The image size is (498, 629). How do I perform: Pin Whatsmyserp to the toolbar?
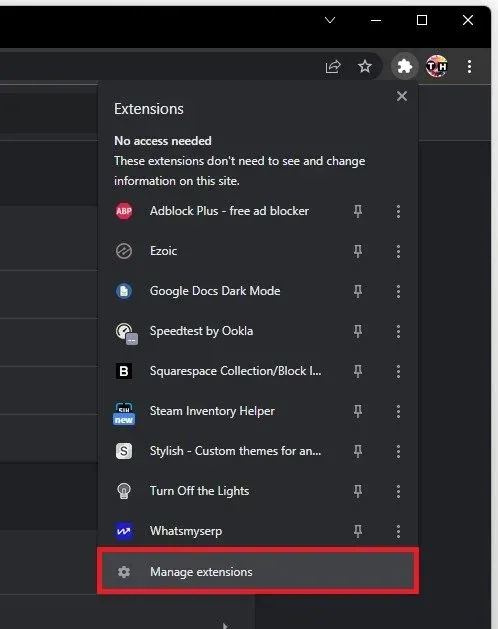pos(358,531)
